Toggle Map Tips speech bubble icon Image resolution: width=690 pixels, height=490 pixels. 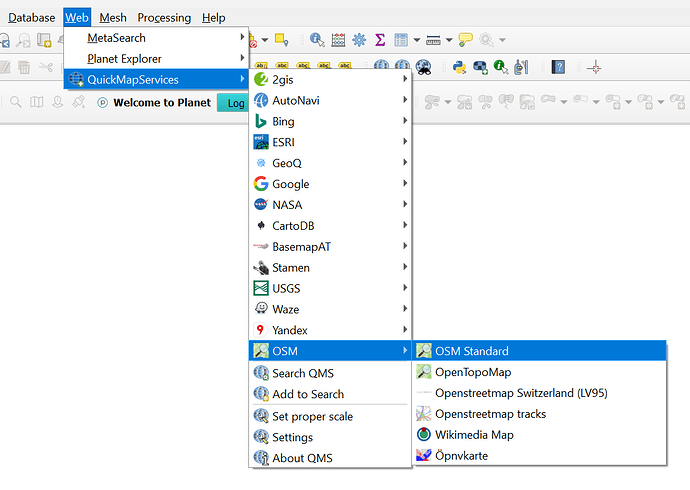click(465, 40)
